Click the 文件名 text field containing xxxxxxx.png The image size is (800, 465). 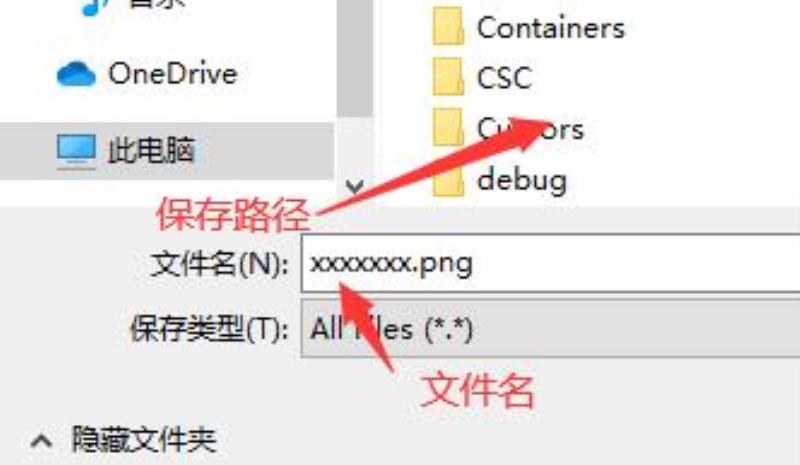click(x=551, y=263)
